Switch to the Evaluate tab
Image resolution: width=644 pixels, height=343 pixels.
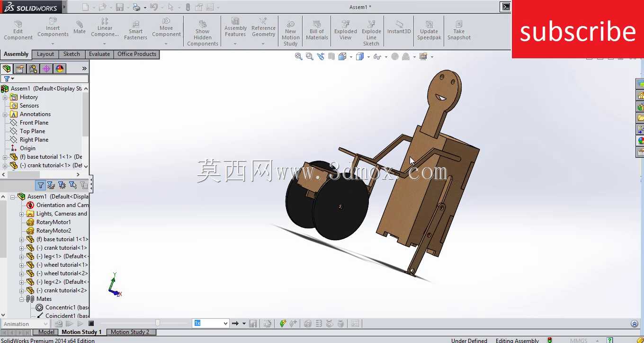click(99, 54)
